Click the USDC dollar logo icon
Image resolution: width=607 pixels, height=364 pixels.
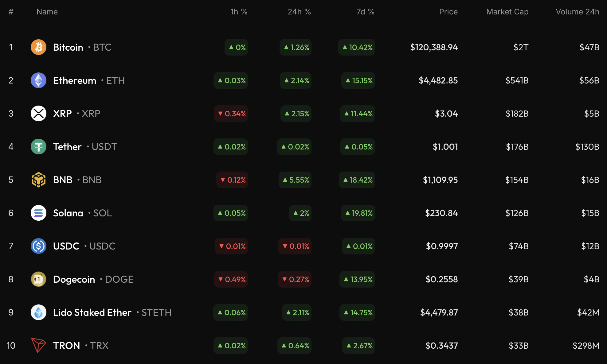tap(38, 246)
